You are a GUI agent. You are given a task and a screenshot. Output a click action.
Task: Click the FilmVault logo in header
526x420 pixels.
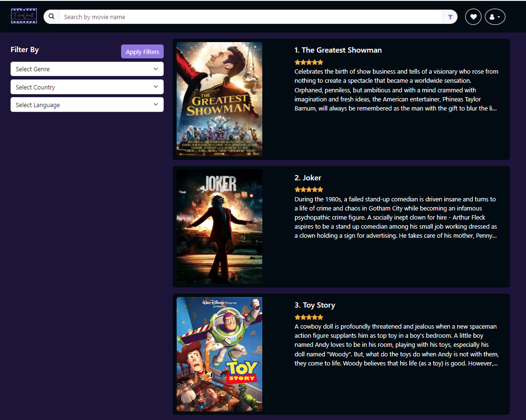tap(24, 16)
